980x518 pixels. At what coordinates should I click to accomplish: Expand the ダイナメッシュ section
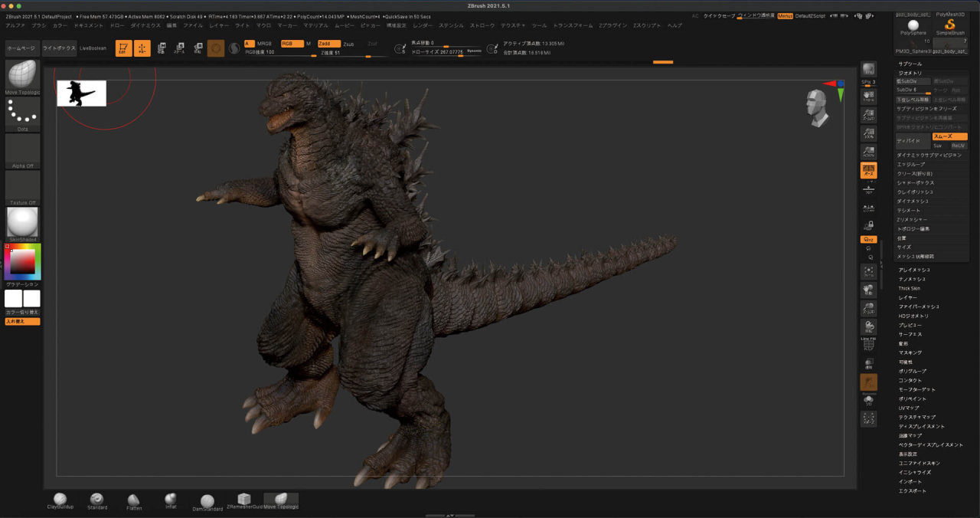933,202
